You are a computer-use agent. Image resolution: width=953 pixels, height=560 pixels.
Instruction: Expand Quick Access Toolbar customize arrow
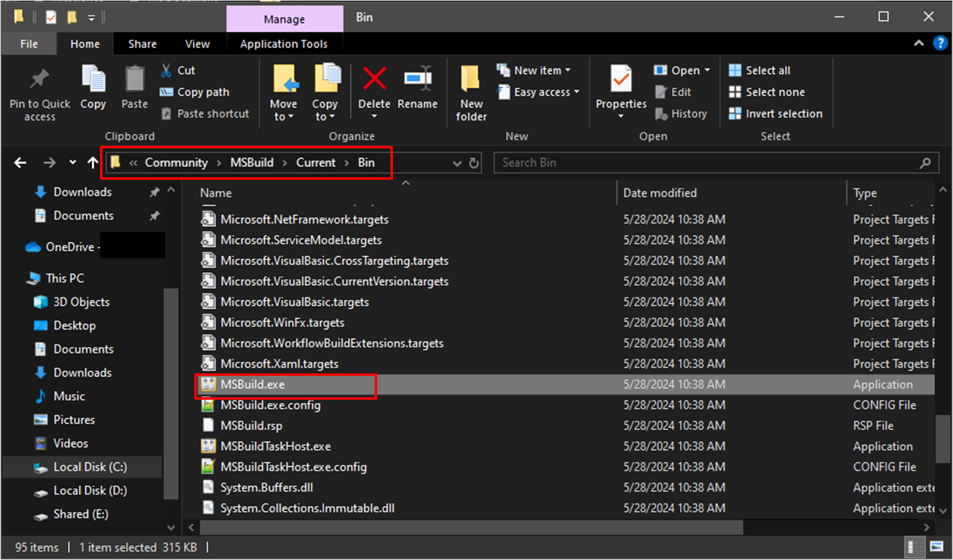[x=91, y=18]
